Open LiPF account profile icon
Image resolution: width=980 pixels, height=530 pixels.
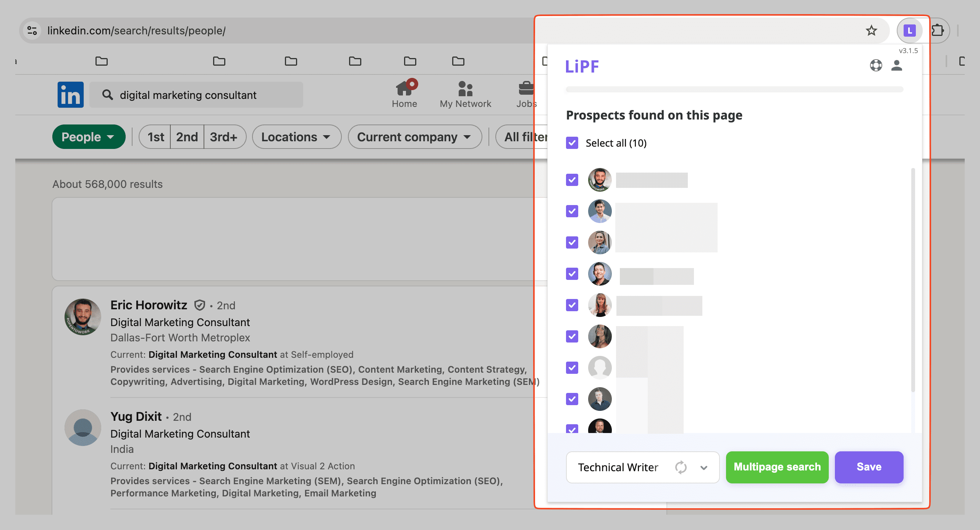tap(896, 66)
